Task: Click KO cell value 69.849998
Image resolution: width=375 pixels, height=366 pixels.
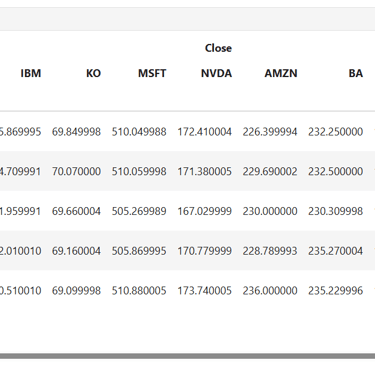Action: point(76,132)
